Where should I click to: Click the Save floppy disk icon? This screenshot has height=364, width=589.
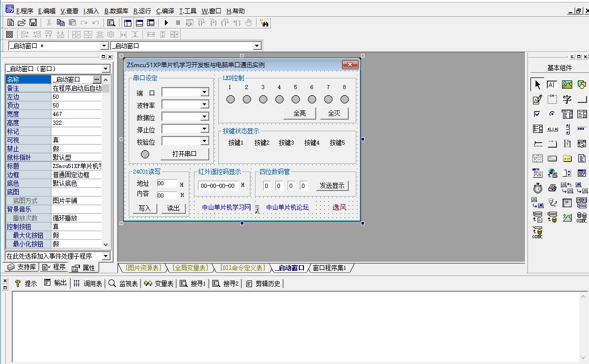pyautogui.click(x=33, y=22)
